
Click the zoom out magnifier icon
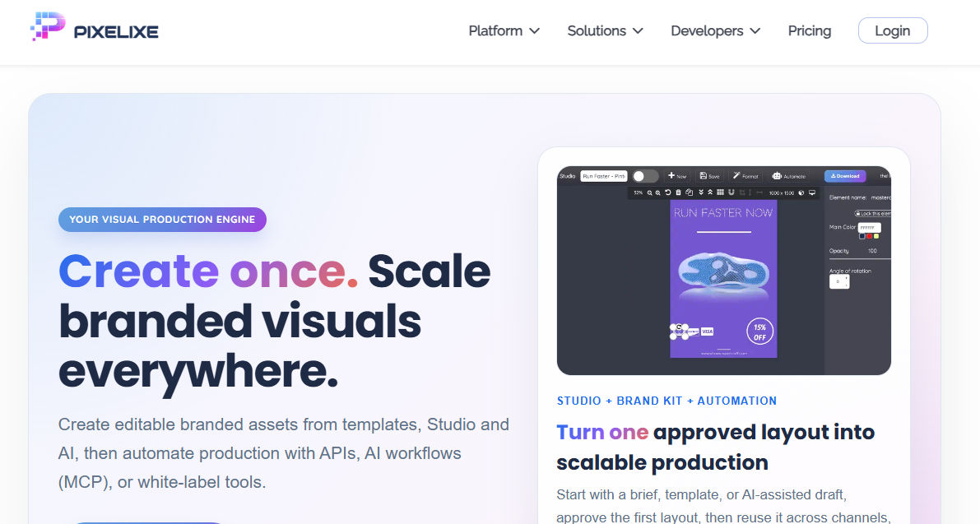(x=649, y=193)
